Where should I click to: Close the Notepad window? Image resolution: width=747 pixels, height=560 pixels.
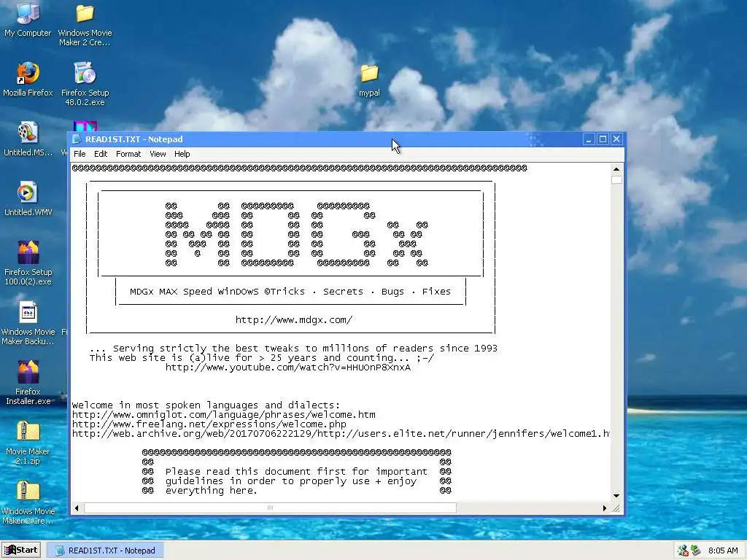tap(616, 139)
